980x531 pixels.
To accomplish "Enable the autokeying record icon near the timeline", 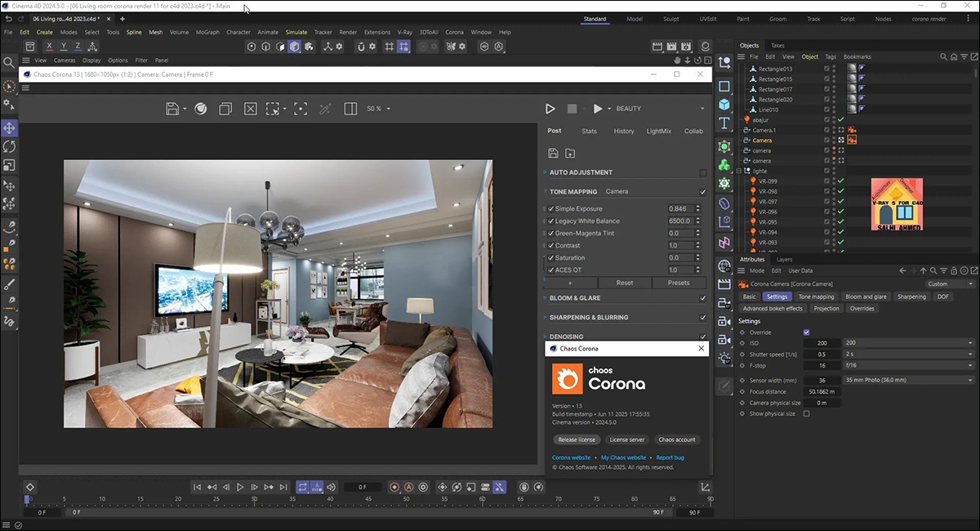I will [x=408, y=487].
